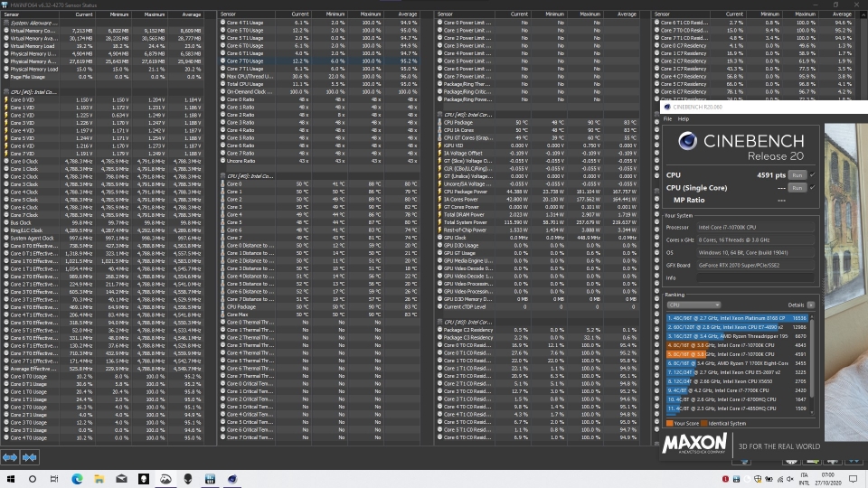
Task: Toggle the CPU (Single Core) test checkbox
Action: pos(812,188)
